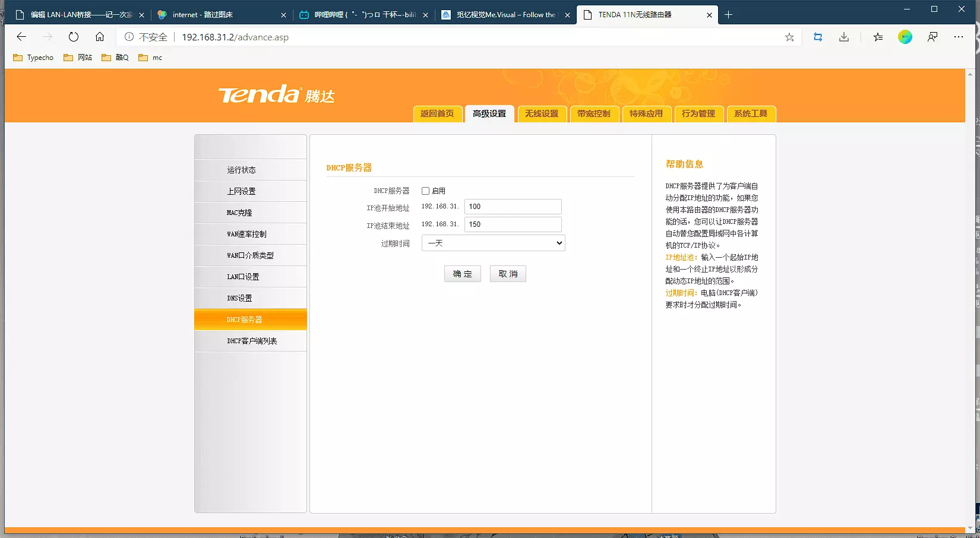Image resolution: width=980 pixels, height=538 pixels.
Task: Open the browser settings ellipsis menu
Action: coord(959,37)
